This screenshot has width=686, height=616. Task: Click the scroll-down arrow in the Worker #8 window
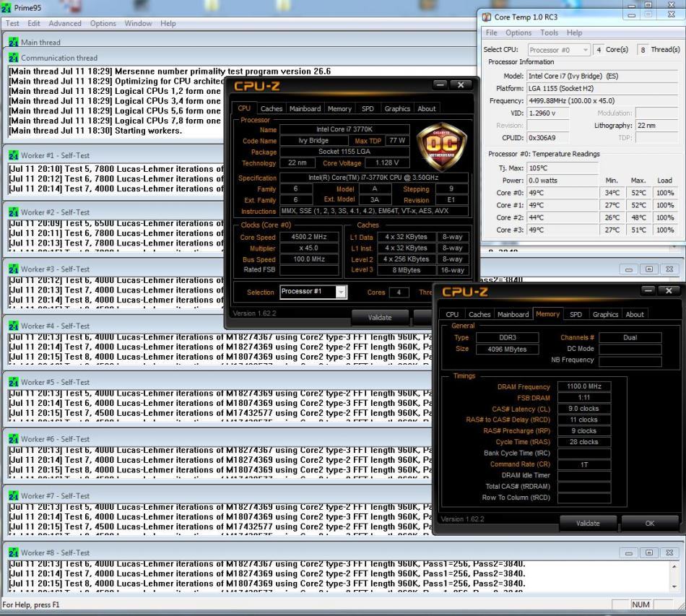click(x=674, y=586)
